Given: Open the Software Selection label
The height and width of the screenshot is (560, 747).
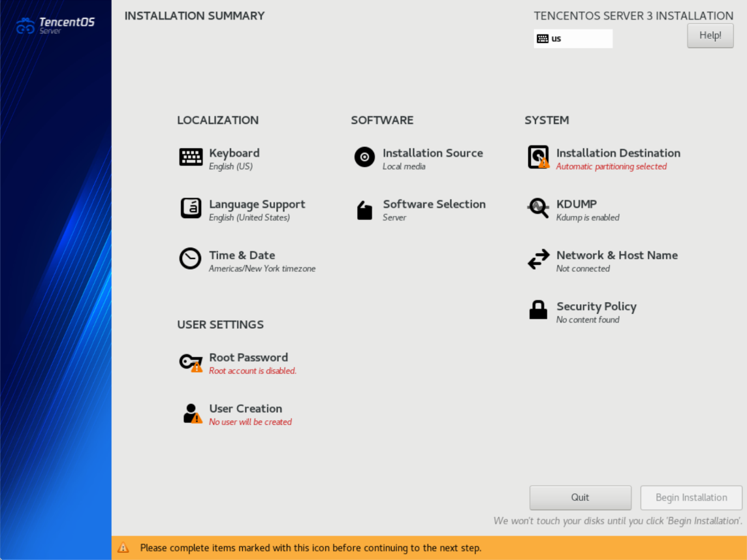Looking at the screenshot, I should 434,204.
